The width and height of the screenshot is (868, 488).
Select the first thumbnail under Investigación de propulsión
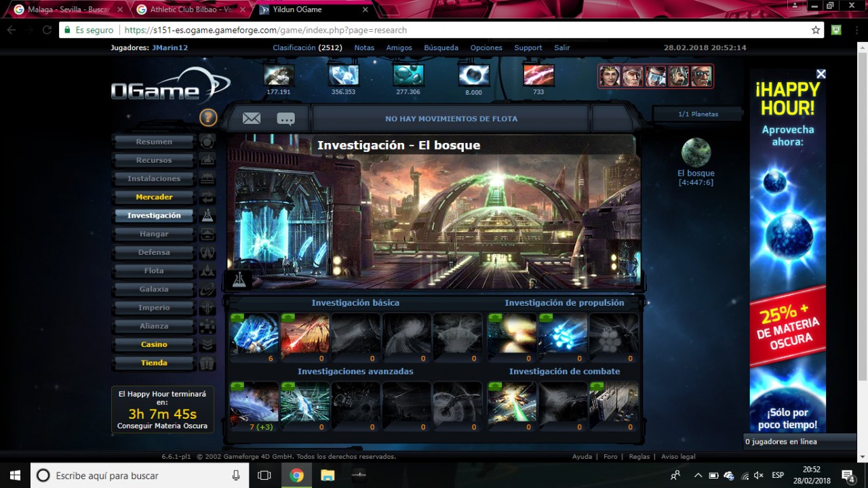click(x=512, y=337)
